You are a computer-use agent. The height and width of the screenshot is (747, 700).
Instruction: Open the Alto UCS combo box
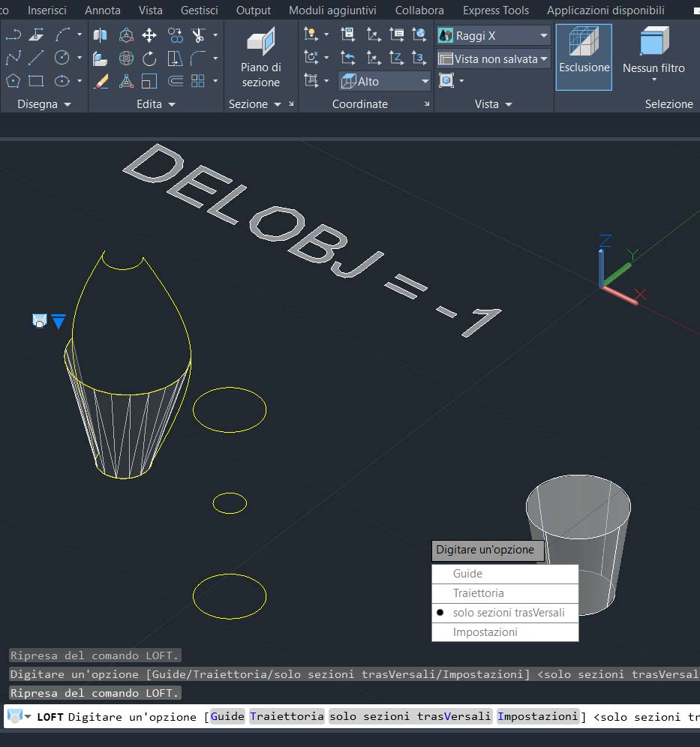[x=385, y=82]
